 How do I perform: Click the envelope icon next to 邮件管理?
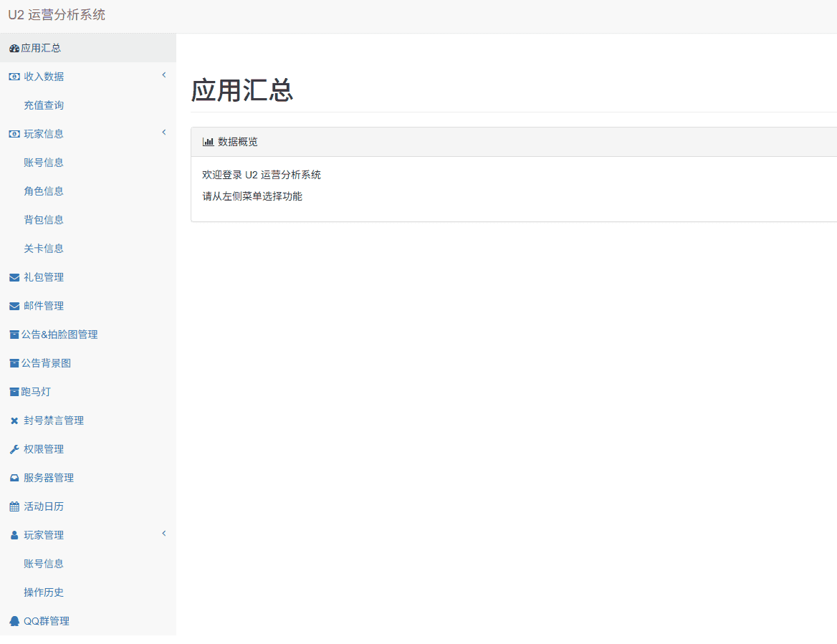tap(14, 306)
